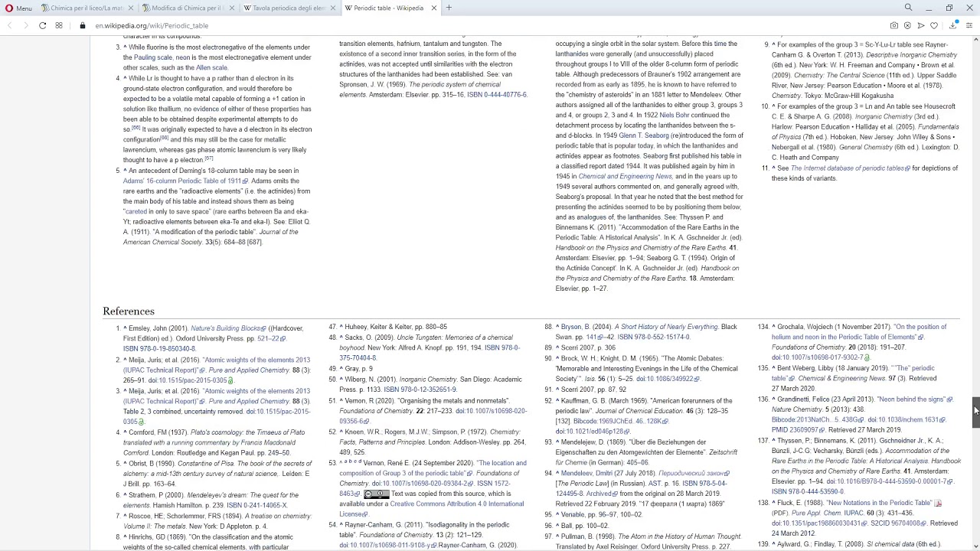The image size is (980, 551).
Task: Open My Flow send icon
Action: [921, 25]
